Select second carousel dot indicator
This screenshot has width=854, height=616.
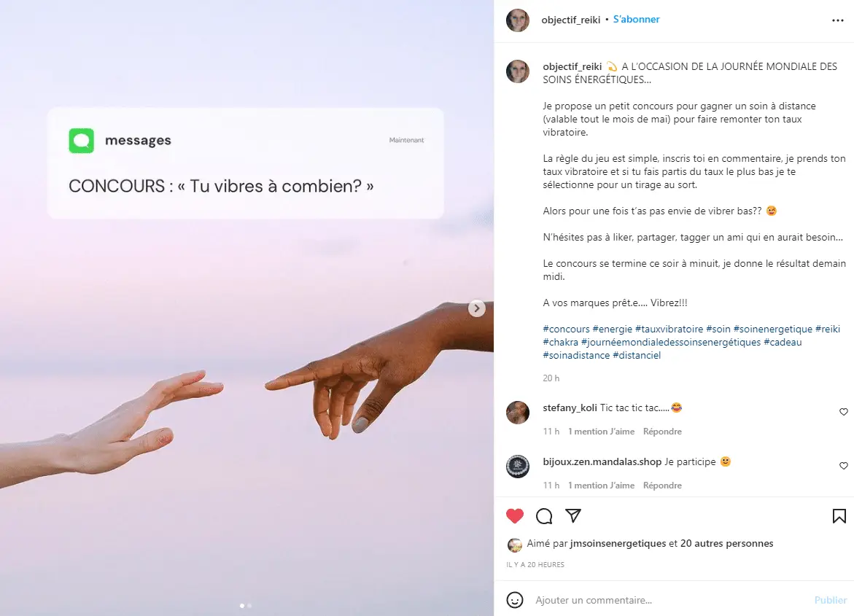click(249, 606)
